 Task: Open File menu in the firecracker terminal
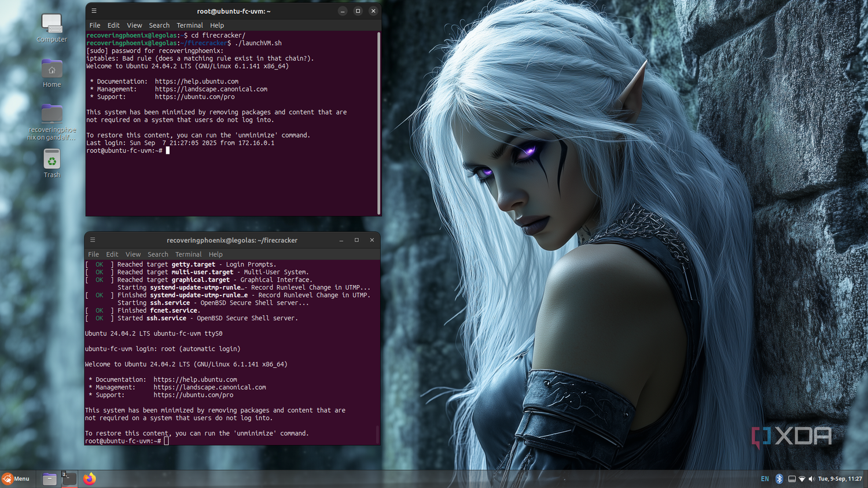[93, 254]
